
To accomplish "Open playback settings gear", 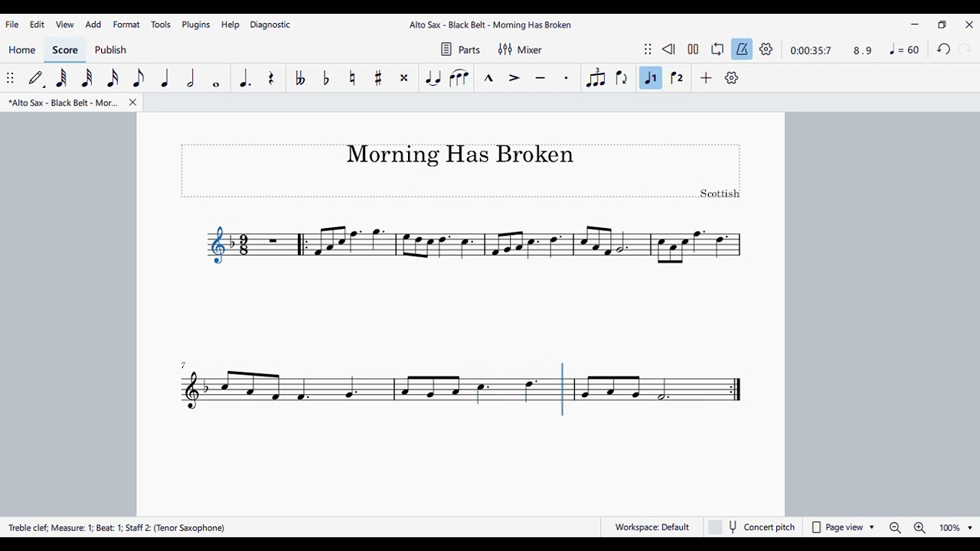I will [x=766, y=50].
